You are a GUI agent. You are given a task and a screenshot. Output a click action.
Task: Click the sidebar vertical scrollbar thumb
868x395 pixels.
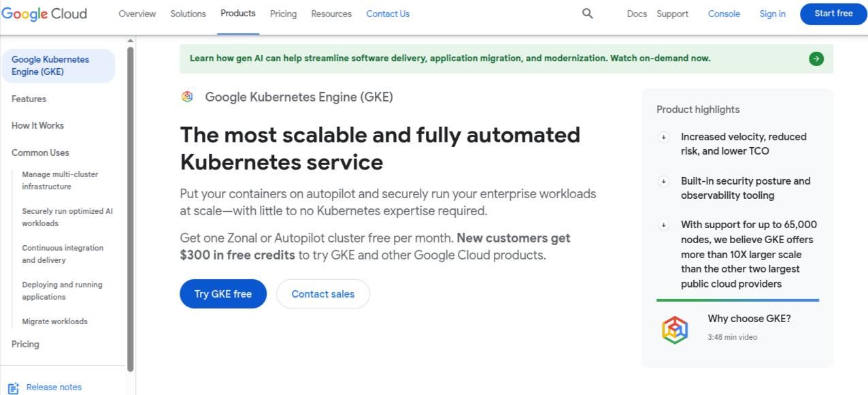[x=131, y=208]
